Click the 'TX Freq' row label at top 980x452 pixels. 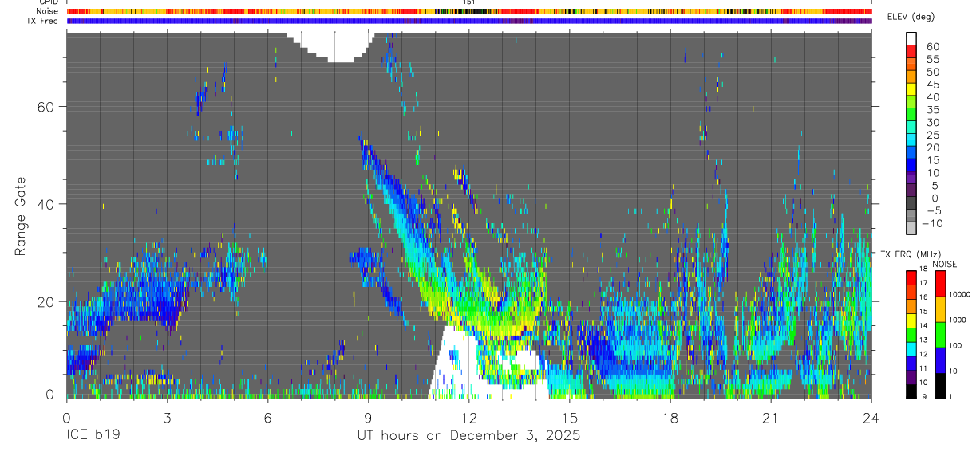pos(44,21)
